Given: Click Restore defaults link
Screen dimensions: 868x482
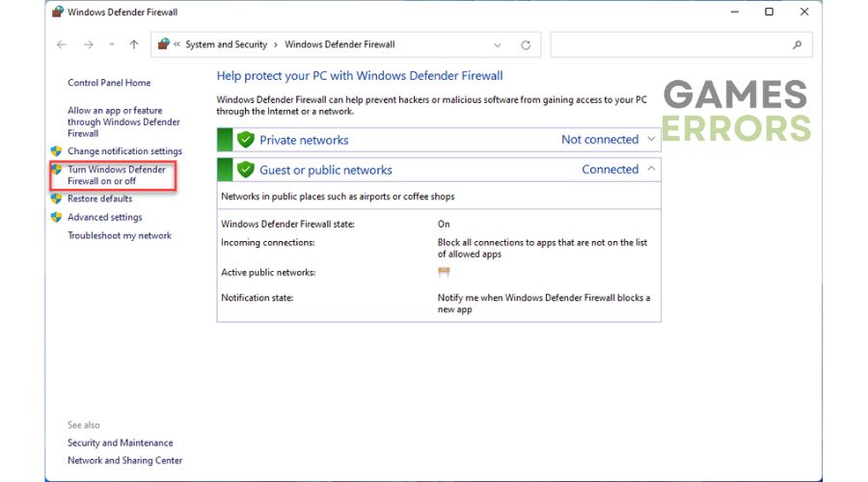Looking at the screenshot, I should [99, 199].
